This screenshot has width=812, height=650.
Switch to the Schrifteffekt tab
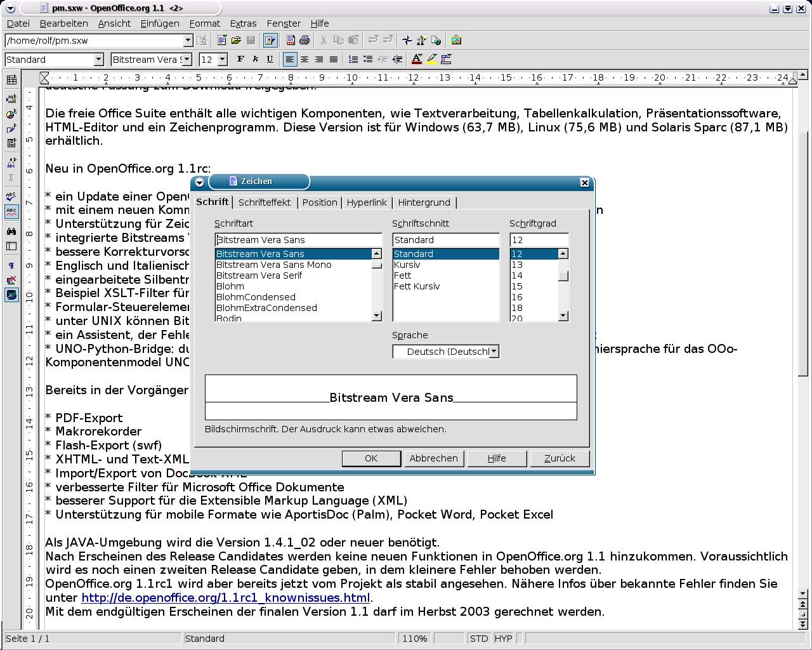pos(265,202)
